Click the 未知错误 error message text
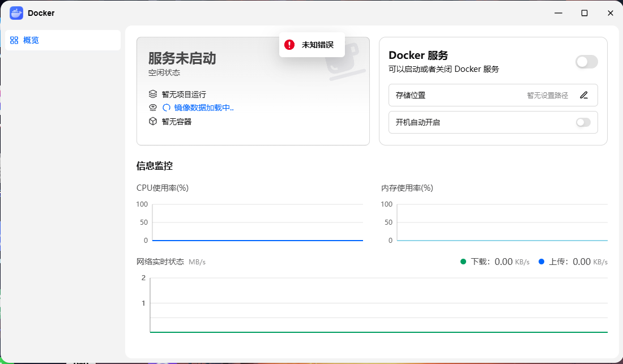623x364 pixels. 318,45
